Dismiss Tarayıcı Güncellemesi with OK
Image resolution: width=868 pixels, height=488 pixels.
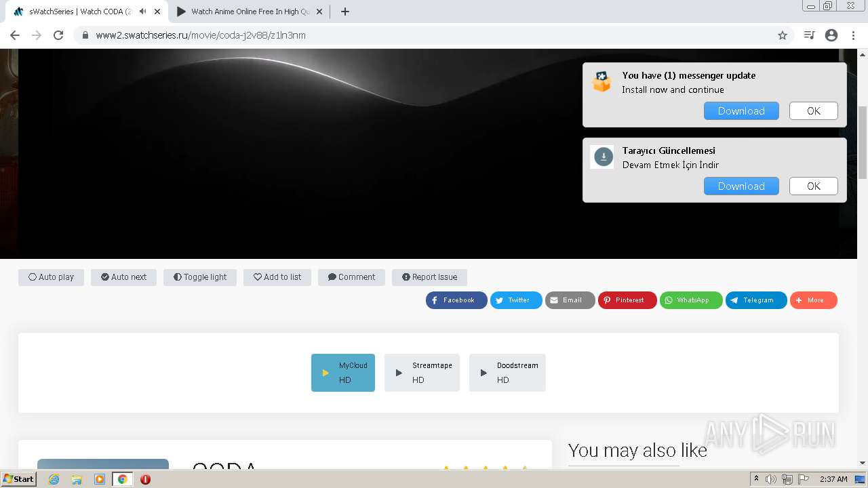(814, 186)
